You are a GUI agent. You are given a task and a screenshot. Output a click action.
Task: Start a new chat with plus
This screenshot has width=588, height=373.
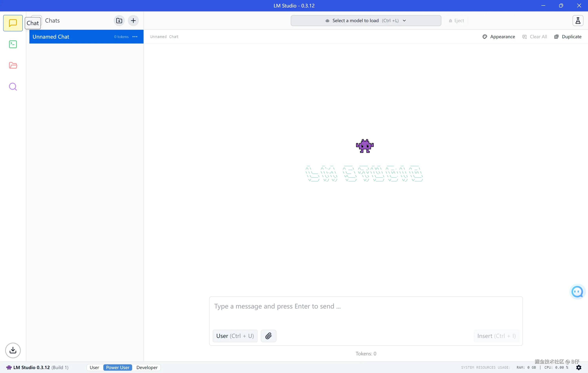click(133, 21)
